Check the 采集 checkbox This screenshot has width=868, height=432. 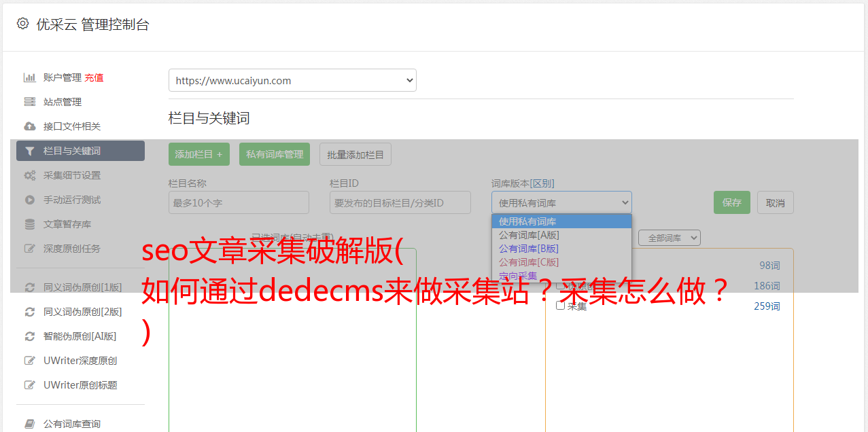coord(561,306)
